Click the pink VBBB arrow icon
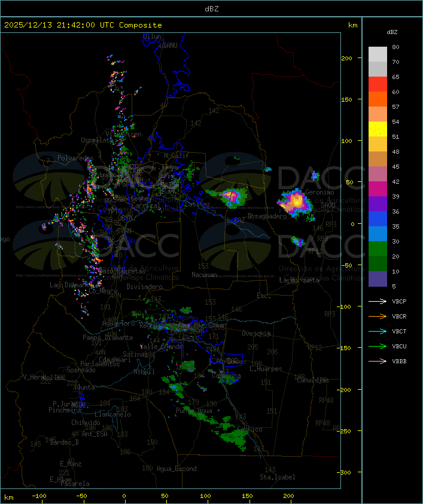Image resolution: width=423 pixels, height=504 pixels. 378,362
